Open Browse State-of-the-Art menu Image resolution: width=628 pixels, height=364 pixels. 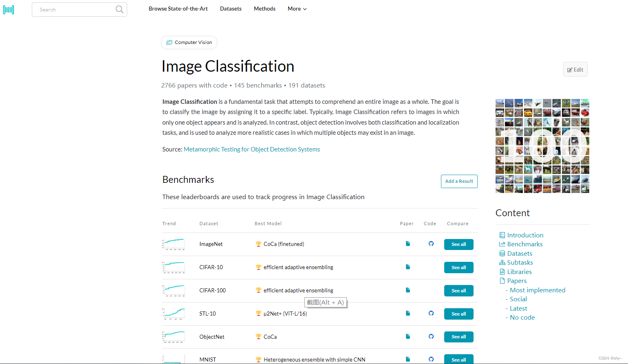tap(178, 9)
